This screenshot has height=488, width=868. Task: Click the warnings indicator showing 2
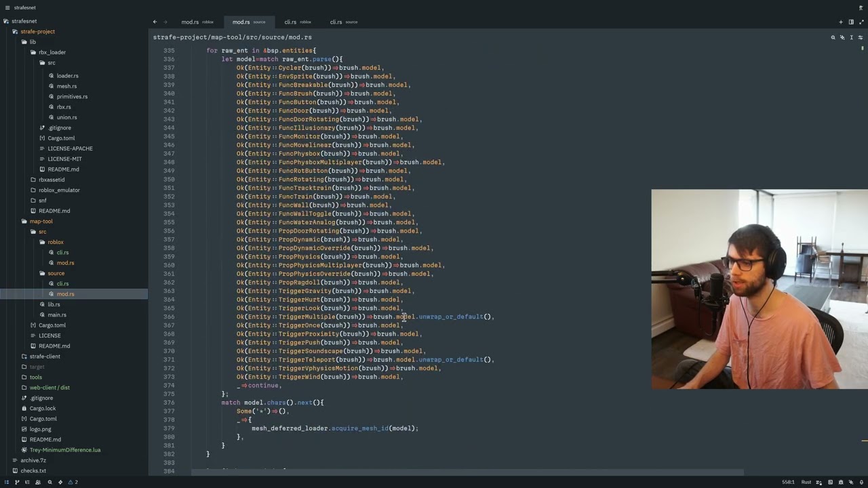coord(73,482)
